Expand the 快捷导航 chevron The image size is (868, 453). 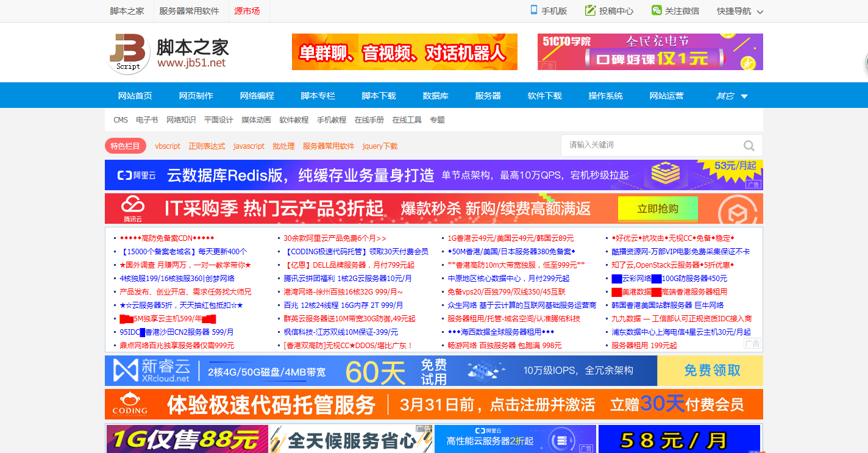click(x=759, y=11)
